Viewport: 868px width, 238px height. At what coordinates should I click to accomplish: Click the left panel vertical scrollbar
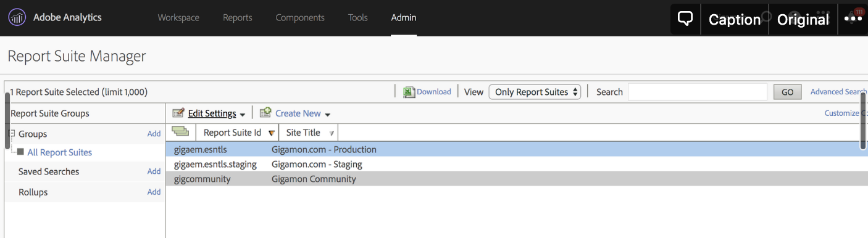7,120
